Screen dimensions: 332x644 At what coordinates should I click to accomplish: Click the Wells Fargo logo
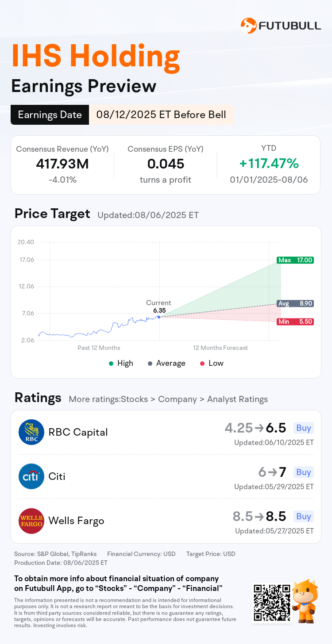31,521
